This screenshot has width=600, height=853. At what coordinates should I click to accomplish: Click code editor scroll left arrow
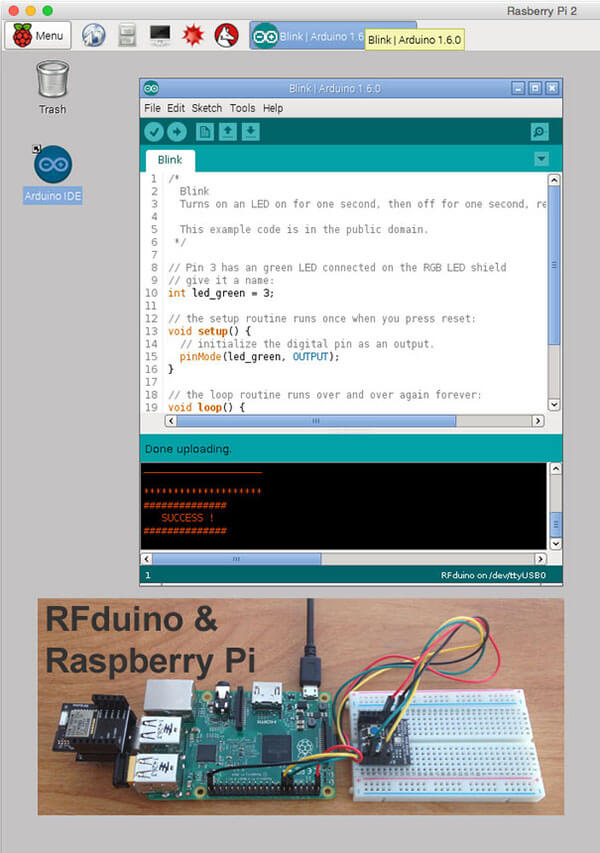(171, 421)
